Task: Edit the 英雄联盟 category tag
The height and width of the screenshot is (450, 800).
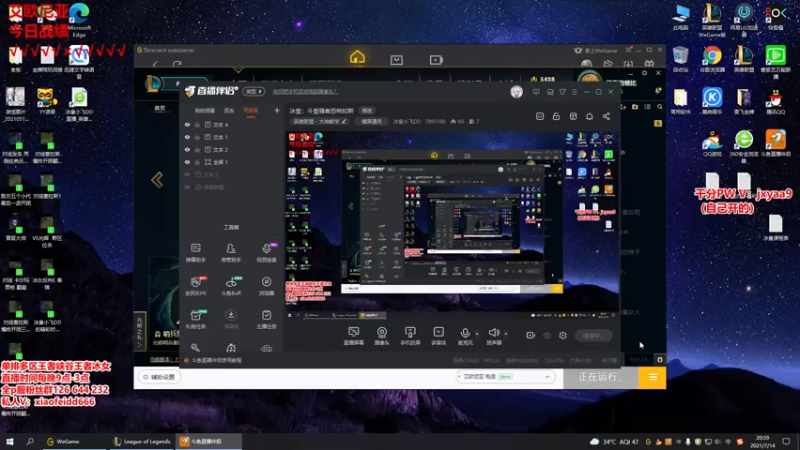Action: pyautogui.click(x=320, y=121)
